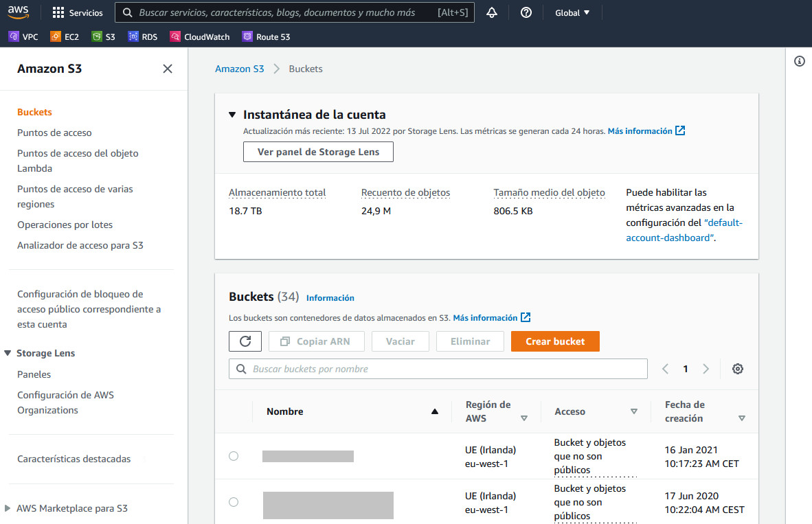Go to next page of buckets
This screenshot has width=812, height=524.
(x=706, y=369)
